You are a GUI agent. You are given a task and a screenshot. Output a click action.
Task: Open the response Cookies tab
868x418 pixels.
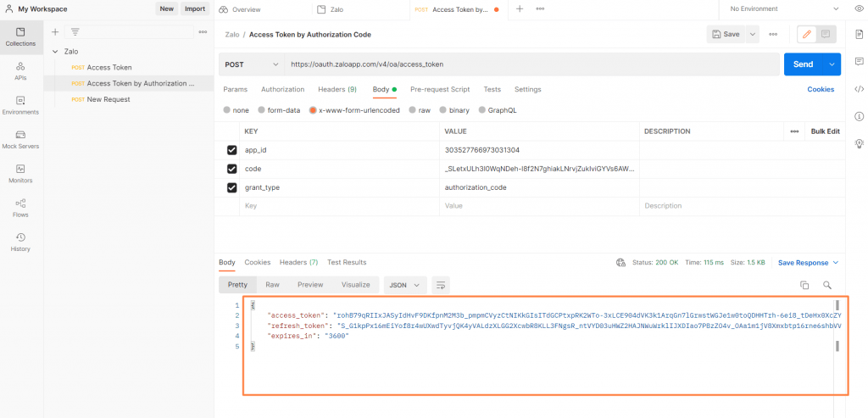coord(258,263)
